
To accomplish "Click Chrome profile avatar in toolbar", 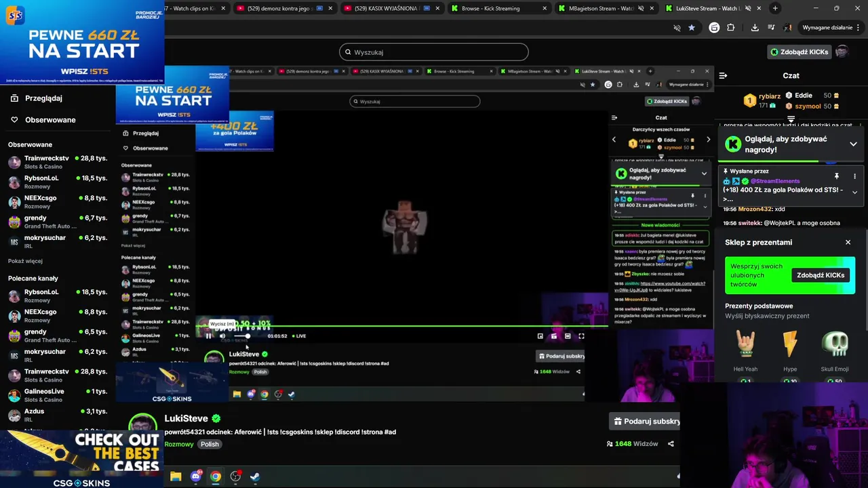I will [788, 28].
